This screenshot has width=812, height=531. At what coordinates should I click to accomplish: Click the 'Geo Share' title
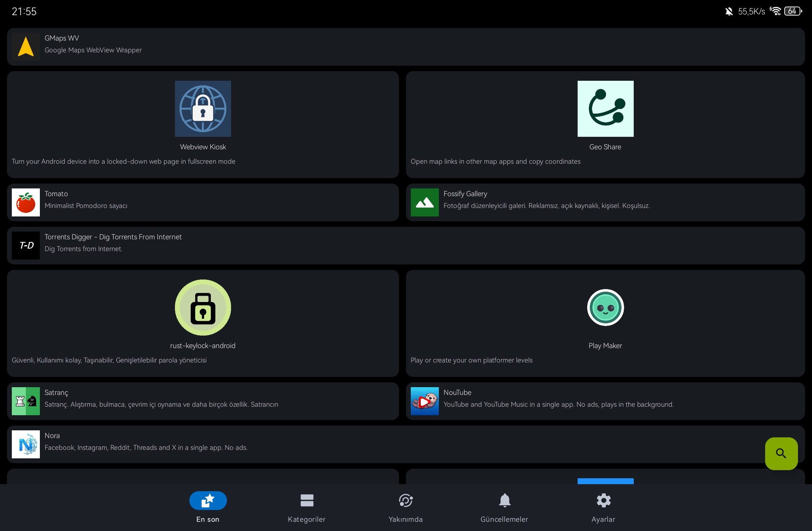[x=605, y=147]
